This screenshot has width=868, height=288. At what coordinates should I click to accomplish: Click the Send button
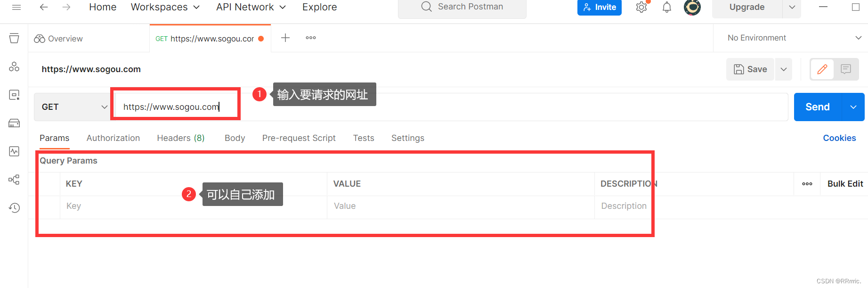[x=818, y=107]
